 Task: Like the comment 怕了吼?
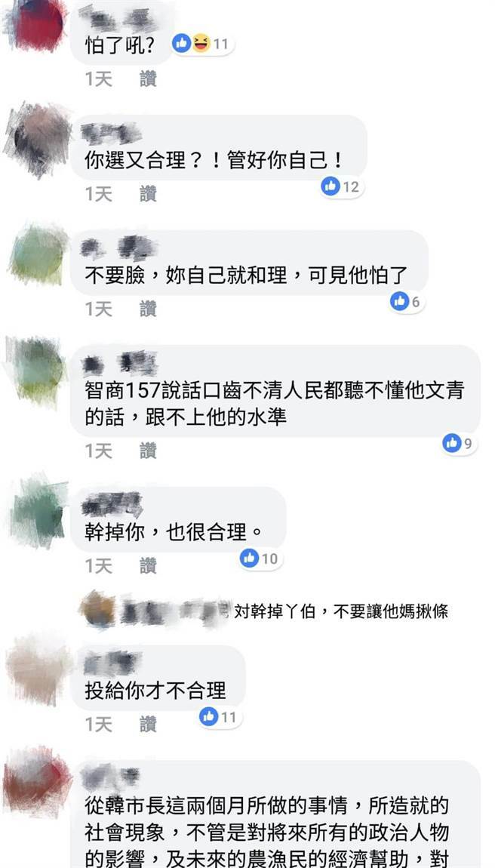point(148,79)
